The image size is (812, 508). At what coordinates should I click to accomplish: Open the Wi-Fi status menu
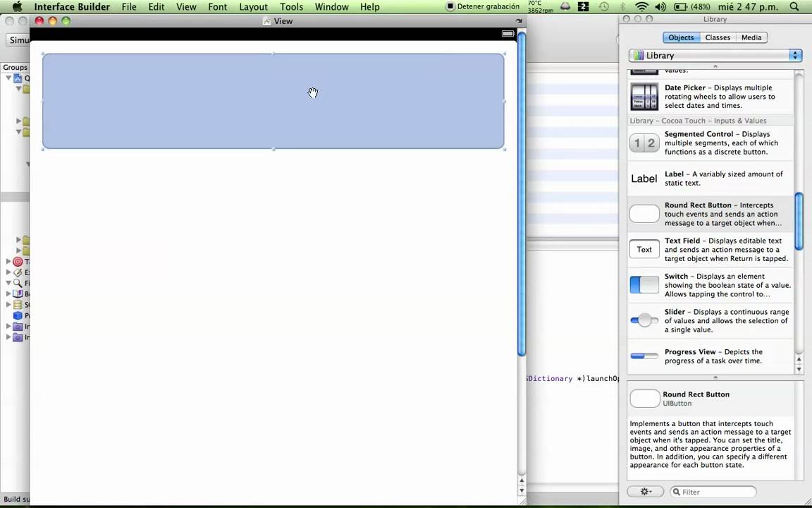[x=641, y=7]
